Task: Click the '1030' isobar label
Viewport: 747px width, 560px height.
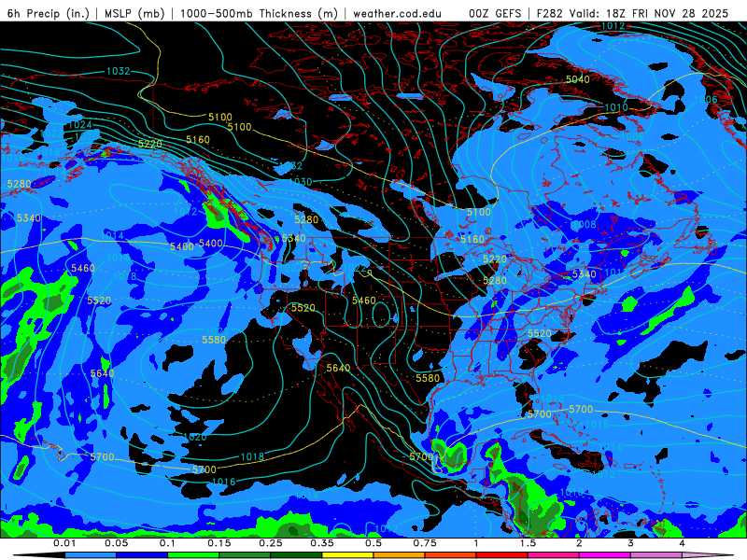Action: point(300,182)
